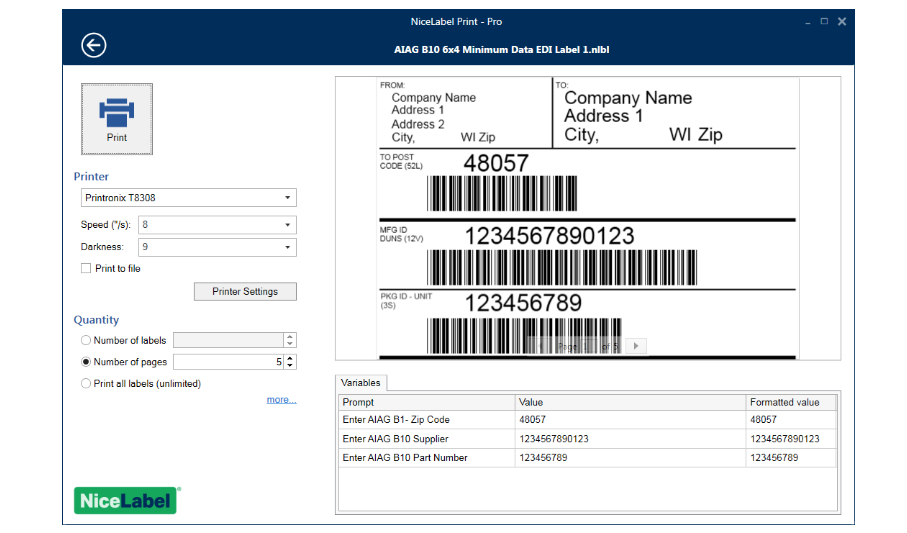Viewport: 907px width, 533px height.
Task: Go back using the circled arrow icon
Action: [x=94, y=45]
